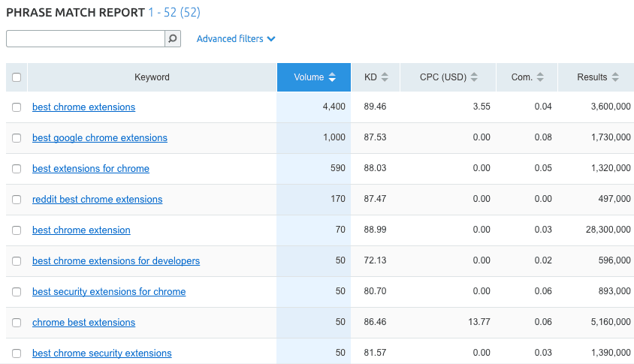Screen dimensions: 634x364
Task: Click the Keyword column header
Action: tap(152, 77)
